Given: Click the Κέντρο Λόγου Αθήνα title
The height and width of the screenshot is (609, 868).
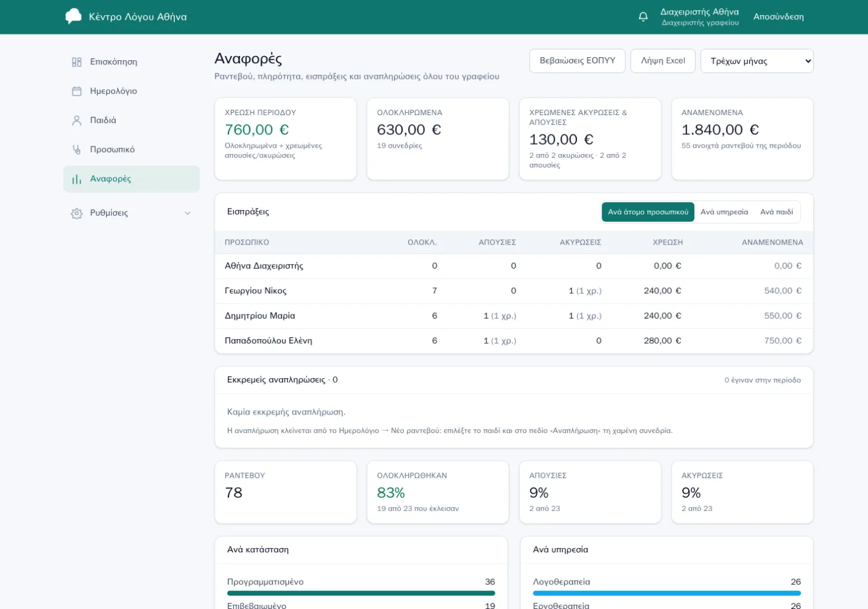Looking at the screenshot, I should (137, 17).
